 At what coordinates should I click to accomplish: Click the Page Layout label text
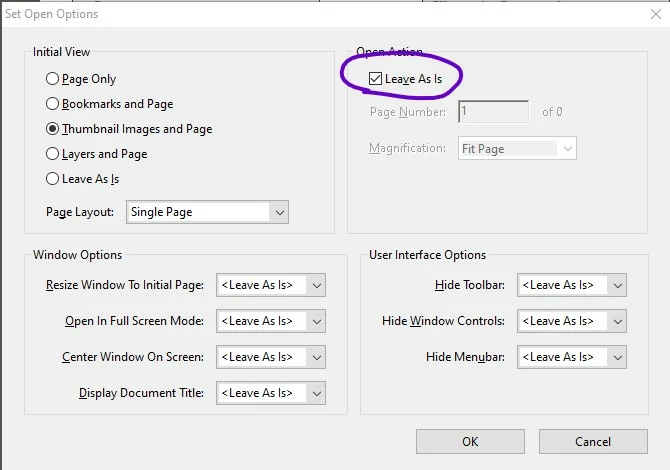[x=80, y=212]
